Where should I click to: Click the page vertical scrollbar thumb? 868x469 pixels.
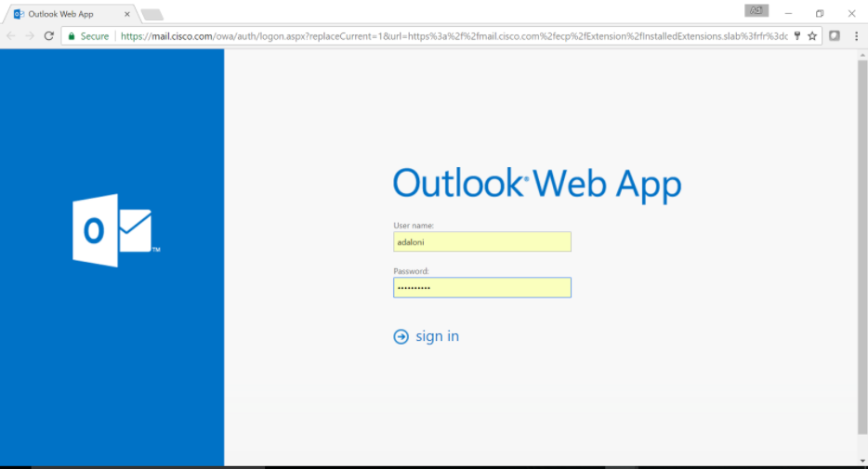(x=862, y=246)
